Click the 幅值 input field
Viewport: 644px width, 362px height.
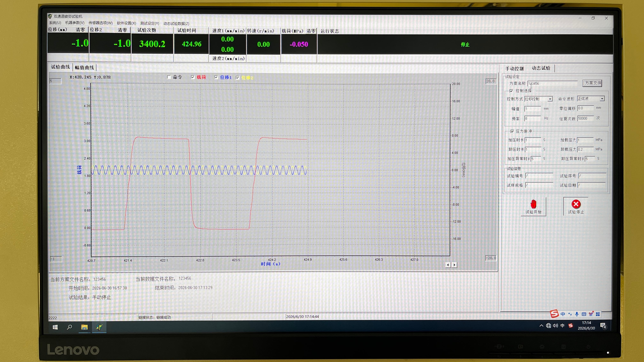click(x=533, y=109)
